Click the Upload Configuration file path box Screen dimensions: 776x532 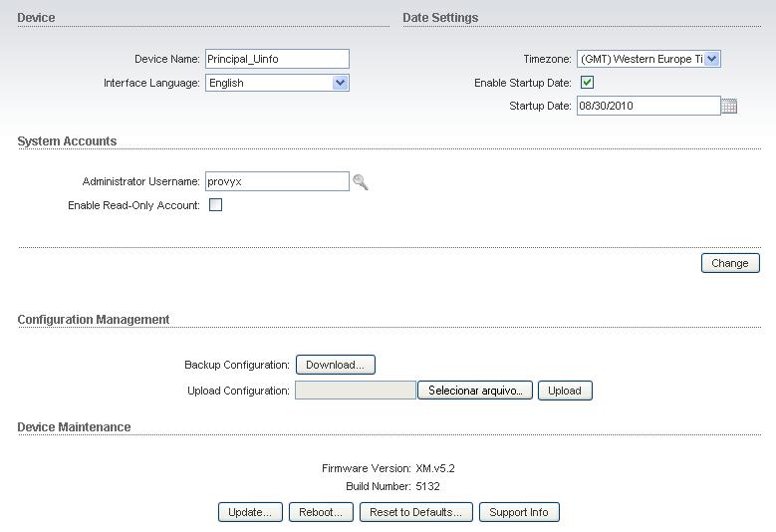point(355,391)
